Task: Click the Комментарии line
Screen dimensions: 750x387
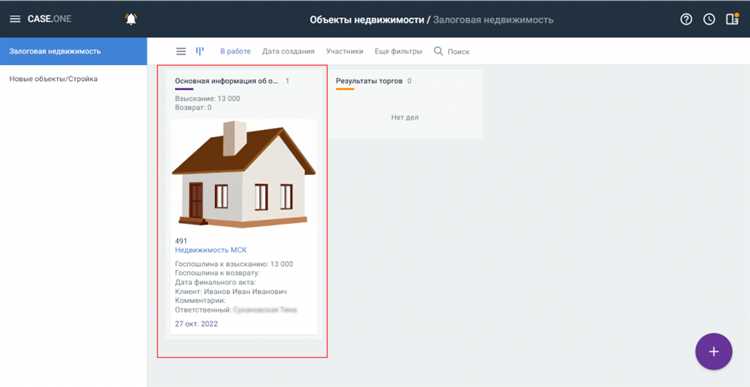Action: tap(200, 300)
